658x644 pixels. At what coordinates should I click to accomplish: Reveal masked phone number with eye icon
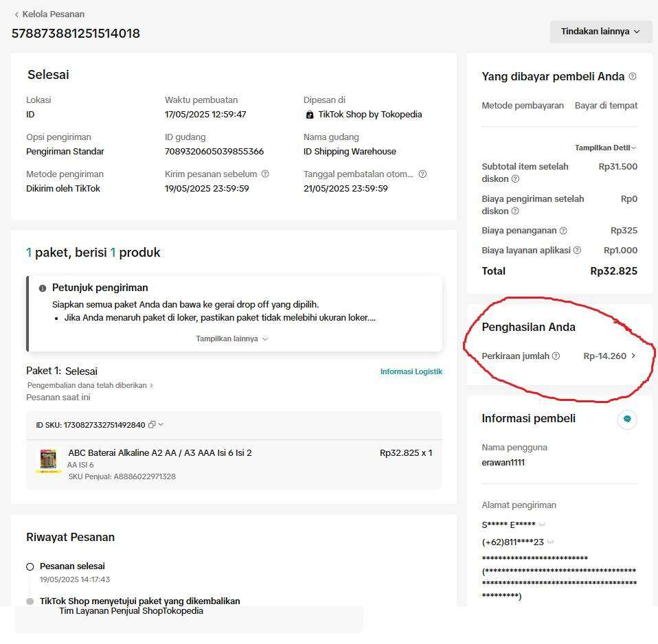click(550, 542)
